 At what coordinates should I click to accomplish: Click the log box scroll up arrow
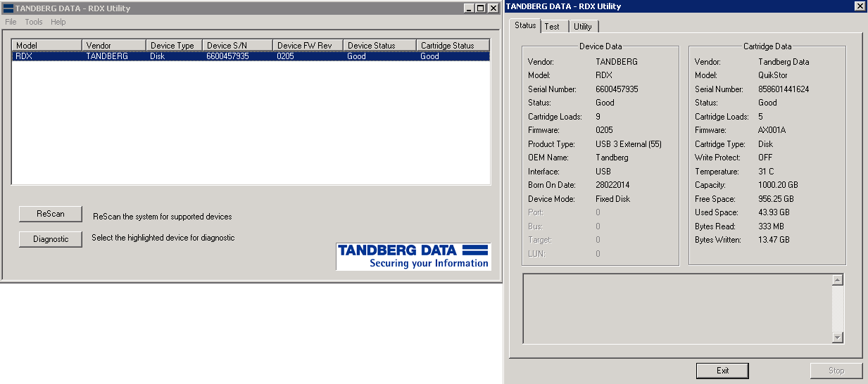837,281
